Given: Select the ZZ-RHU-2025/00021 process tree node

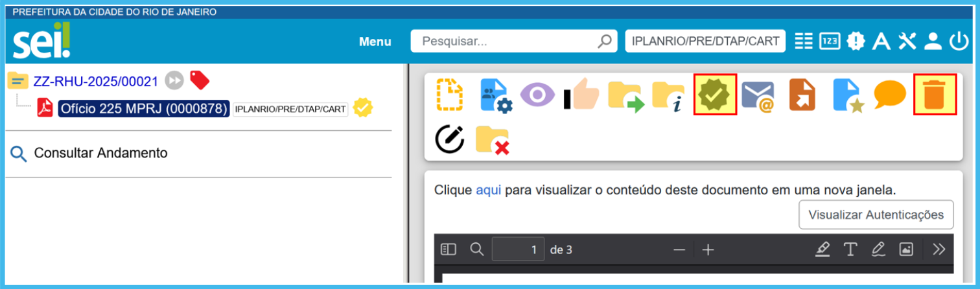Looking at the screenshot, I should point(95,81).
